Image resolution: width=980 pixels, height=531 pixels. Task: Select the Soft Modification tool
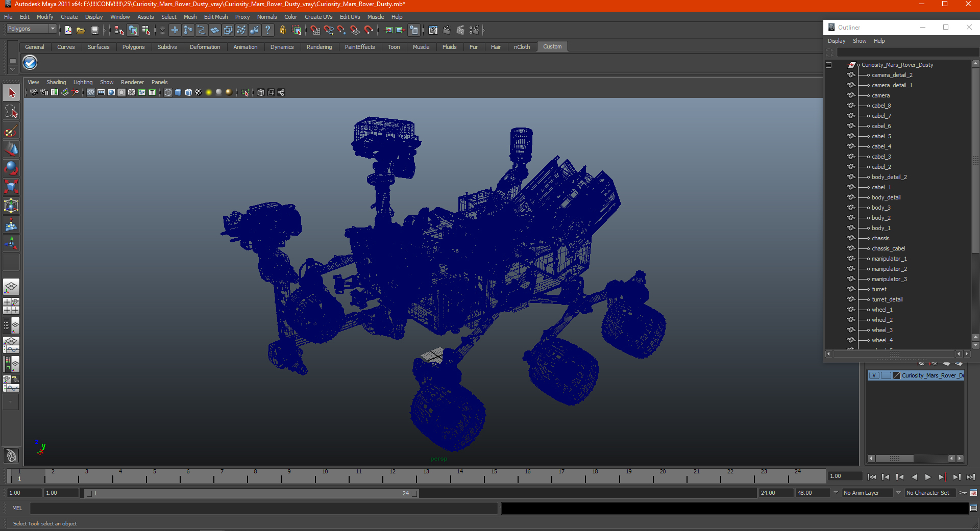[x=11, y=224]
